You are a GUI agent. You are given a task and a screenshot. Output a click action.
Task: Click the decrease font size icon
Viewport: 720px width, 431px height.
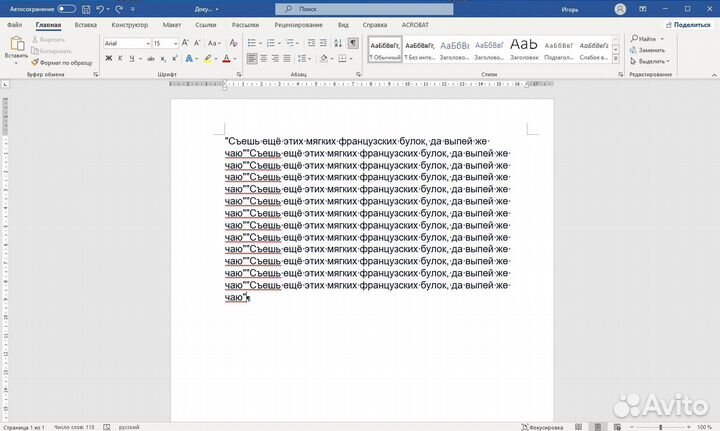click(197, 43)
